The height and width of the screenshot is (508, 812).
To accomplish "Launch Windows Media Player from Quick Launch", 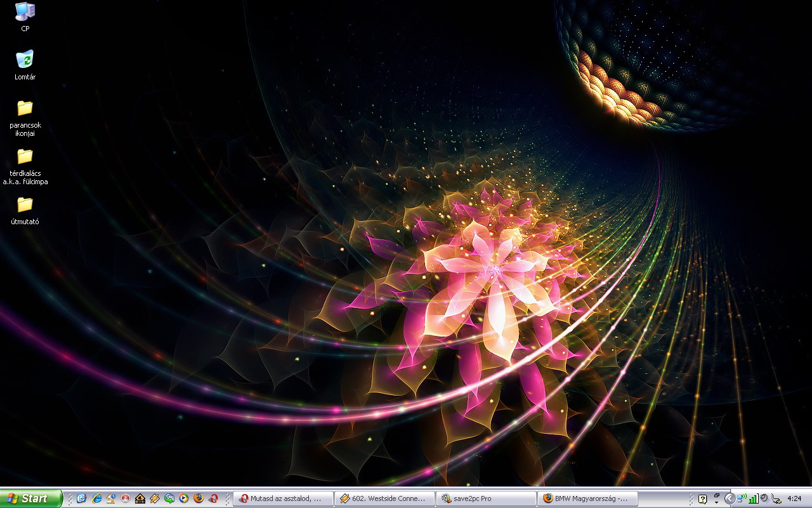I will (183, 498).
